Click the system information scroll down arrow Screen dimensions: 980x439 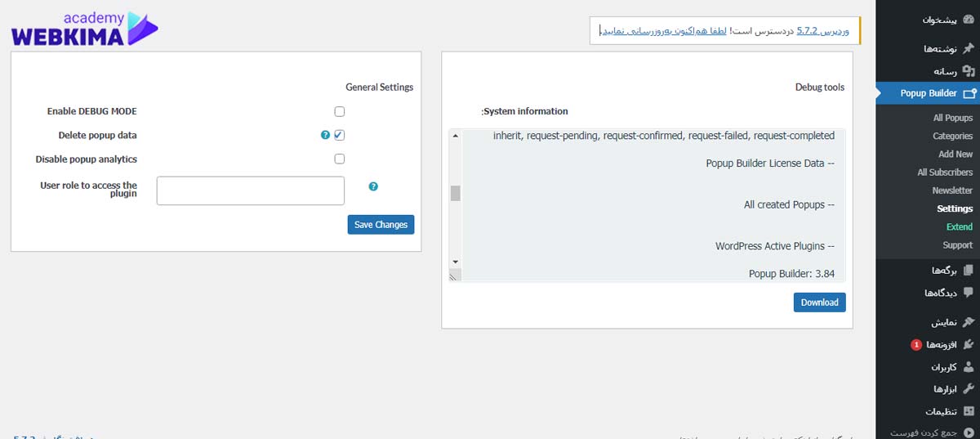pos(455,262)
